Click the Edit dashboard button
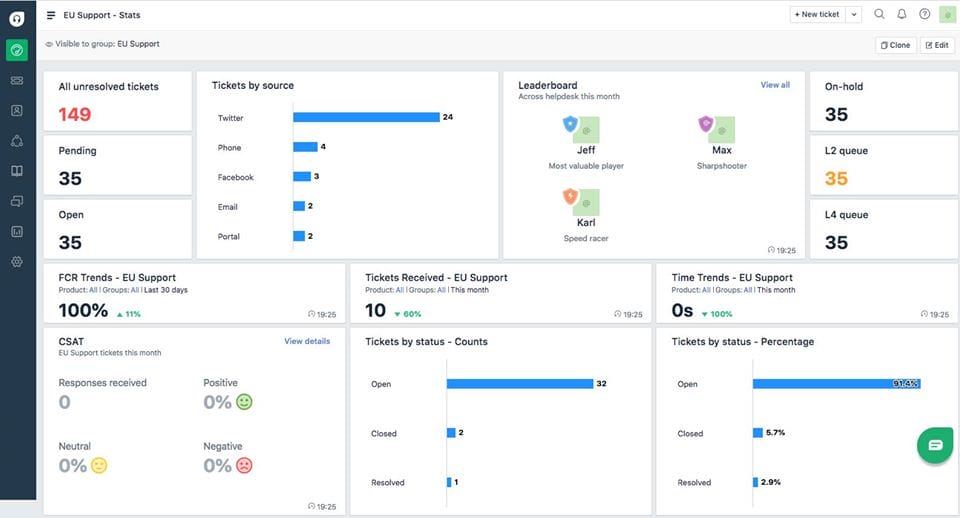960x518 pixels. click(x=937, y=45)
